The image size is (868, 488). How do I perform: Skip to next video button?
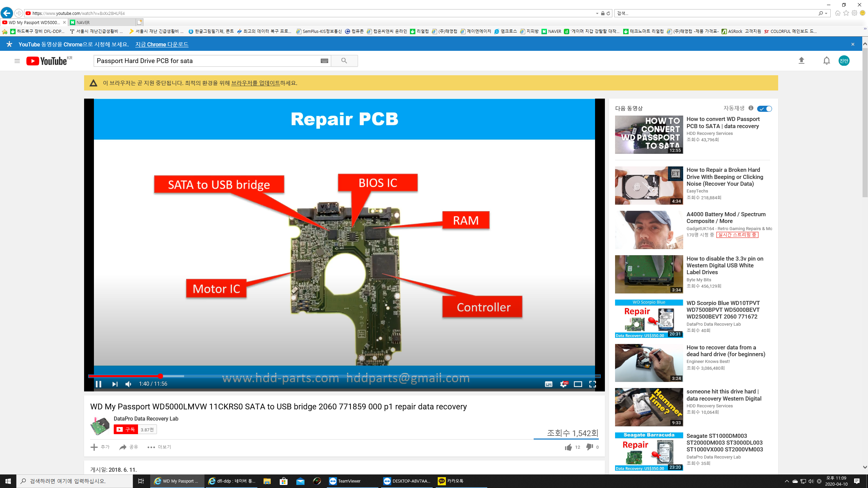point(115,384)
